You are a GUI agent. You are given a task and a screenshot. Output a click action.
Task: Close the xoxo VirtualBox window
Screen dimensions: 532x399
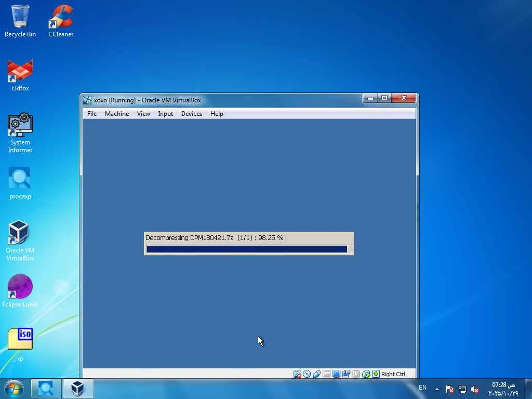(403, 98)
